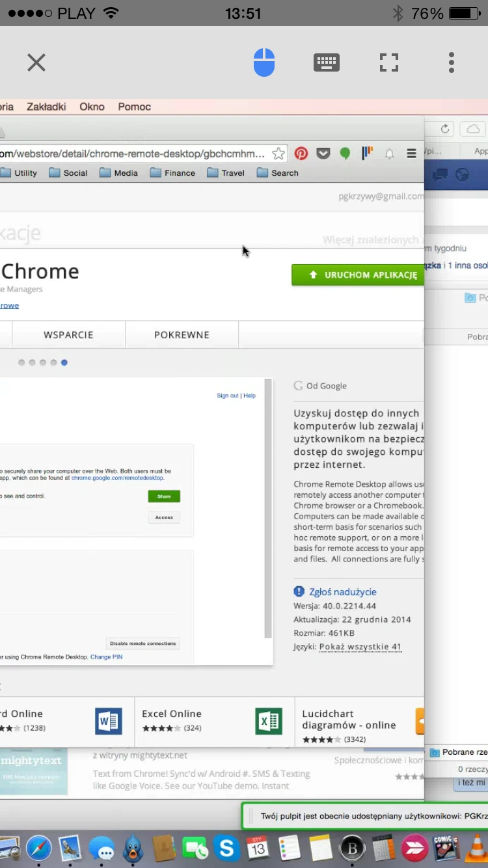Click the striped bars extension icon
488x868 pixels.
[x=367, y=153]
